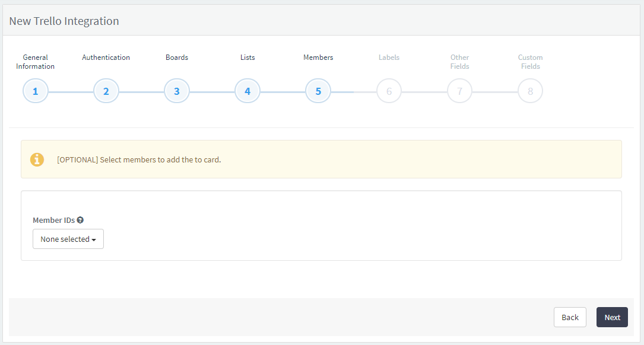The width and height of the screenshot is (644, 345).
Task: Jump to step 2 Authentication circle
Action: point(106,91)
